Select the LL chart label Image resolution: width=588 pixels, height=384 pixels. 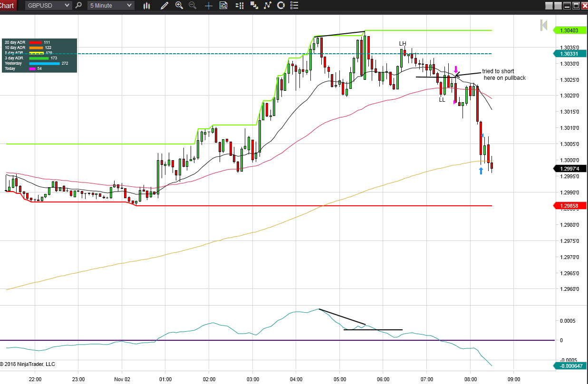pos(442,100)
